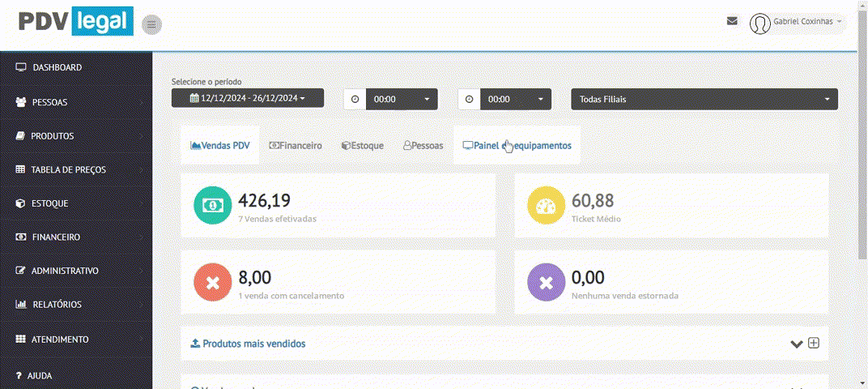Screen dimensions: 868x389
Task: Open the Painel equipamentos tab
Action: coord(517,146)
